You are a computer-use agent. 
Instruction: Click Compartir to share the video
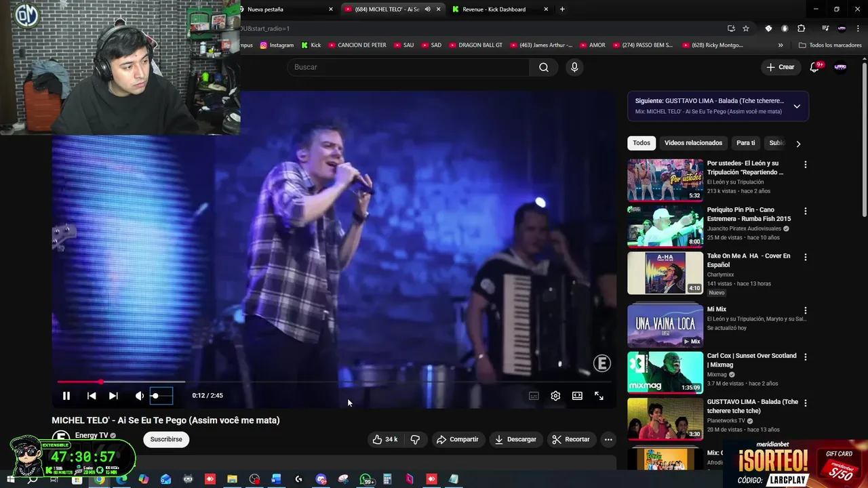(x=458, y=439)
